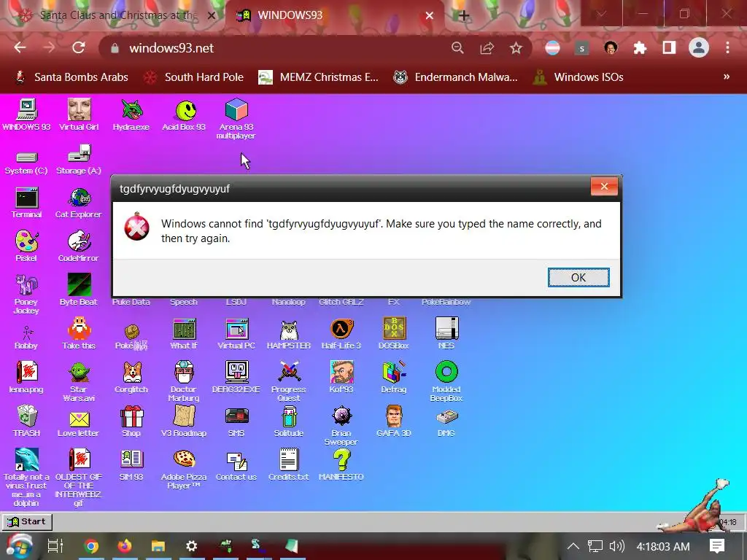This screenshot has width=747, height=560.
Task: Launch DMG handheld icon
Action: 446,423
